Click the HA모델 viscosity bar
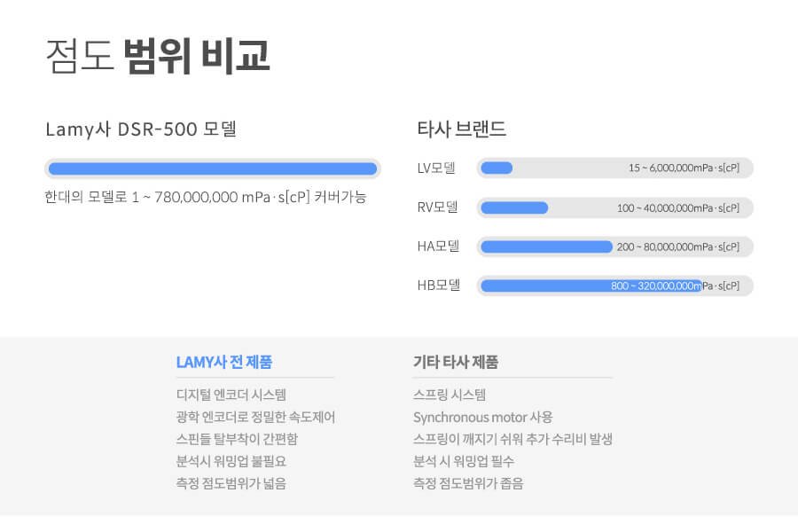Viewport: 798px width, 532px height. (546, 246)
